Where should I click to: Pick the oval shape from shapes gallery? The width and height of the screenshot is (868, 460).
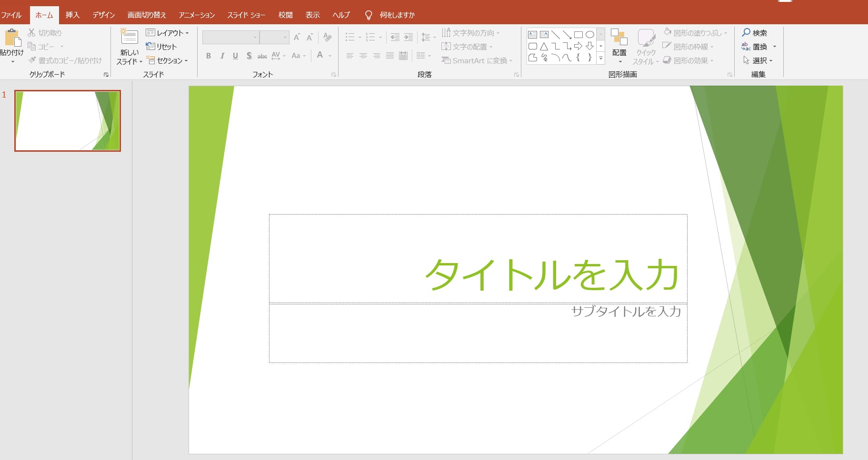589,35
